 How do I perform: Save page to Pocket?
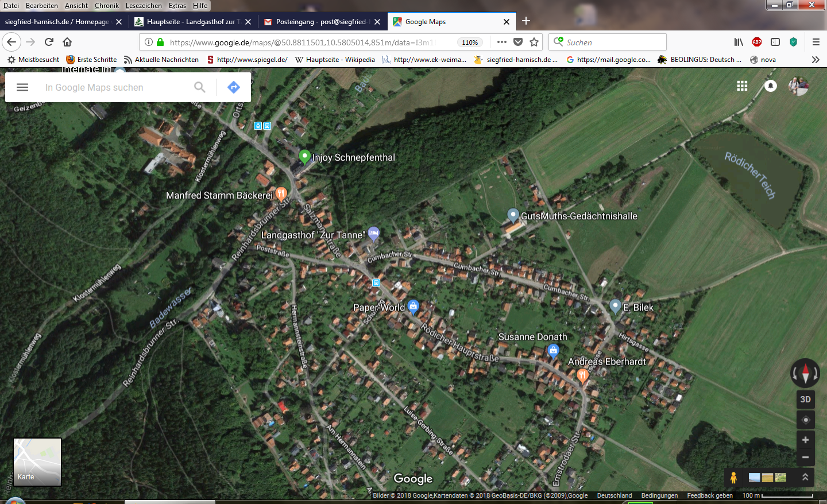(x=518, y=42)
